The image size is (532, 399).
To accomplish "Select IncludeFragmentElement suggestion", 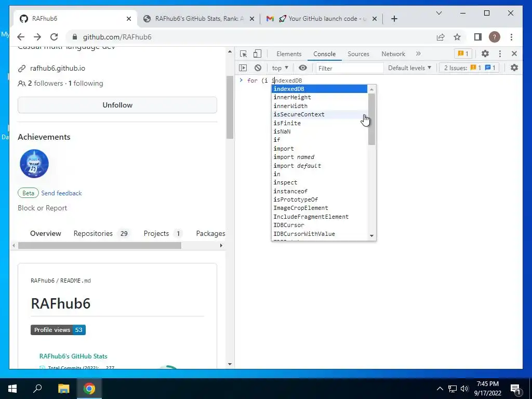I will click(320, 217).
